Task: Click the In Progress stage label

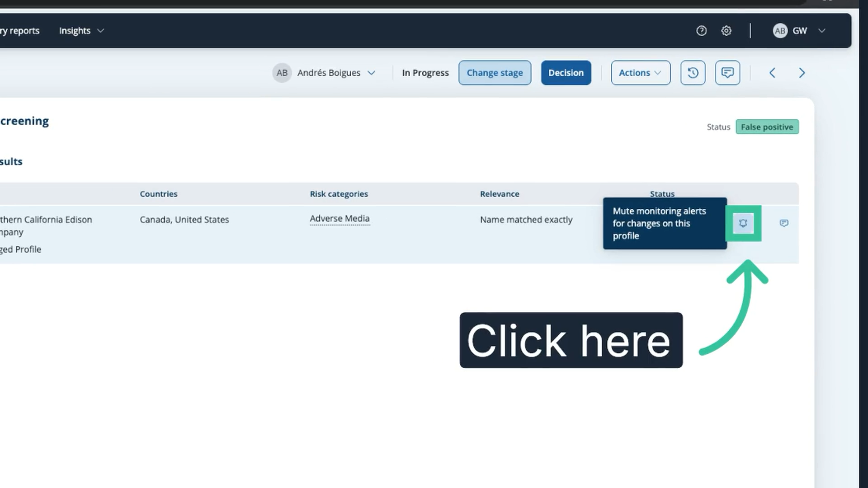Action: (x=425, y=73)
